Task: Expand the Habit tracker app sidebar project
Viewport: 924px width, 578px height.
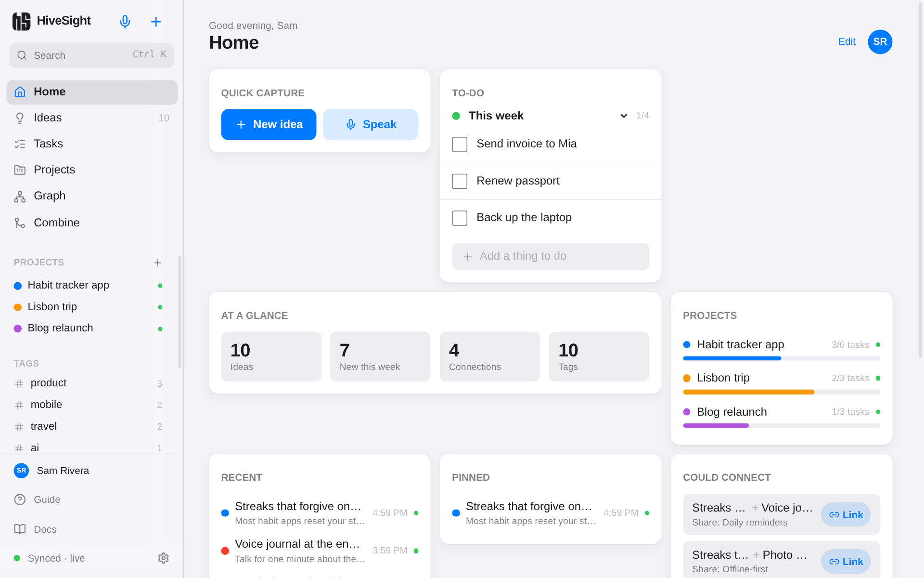Action: coord(90,285)
